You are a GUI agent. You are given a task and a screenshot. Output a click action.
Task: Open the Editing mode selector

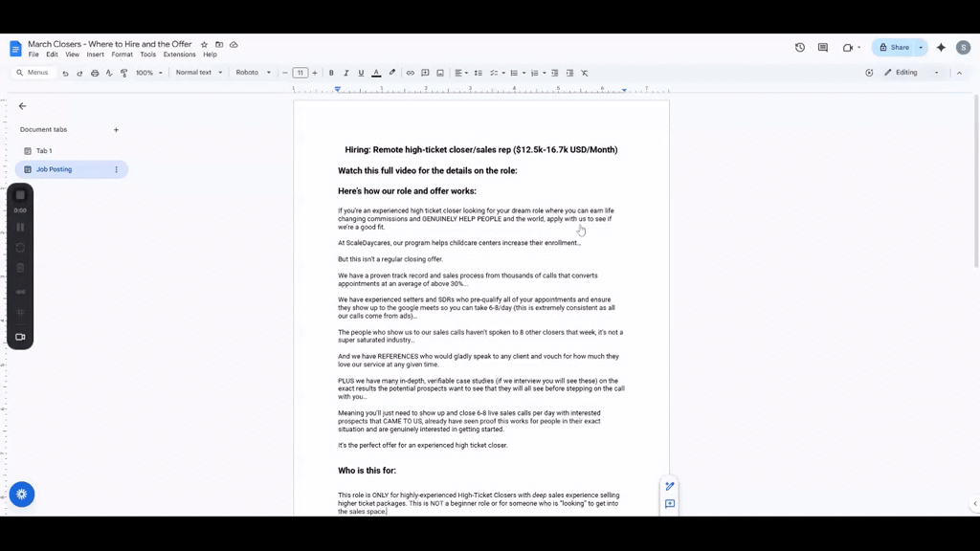pyautogui.click(x=912, y=73)
